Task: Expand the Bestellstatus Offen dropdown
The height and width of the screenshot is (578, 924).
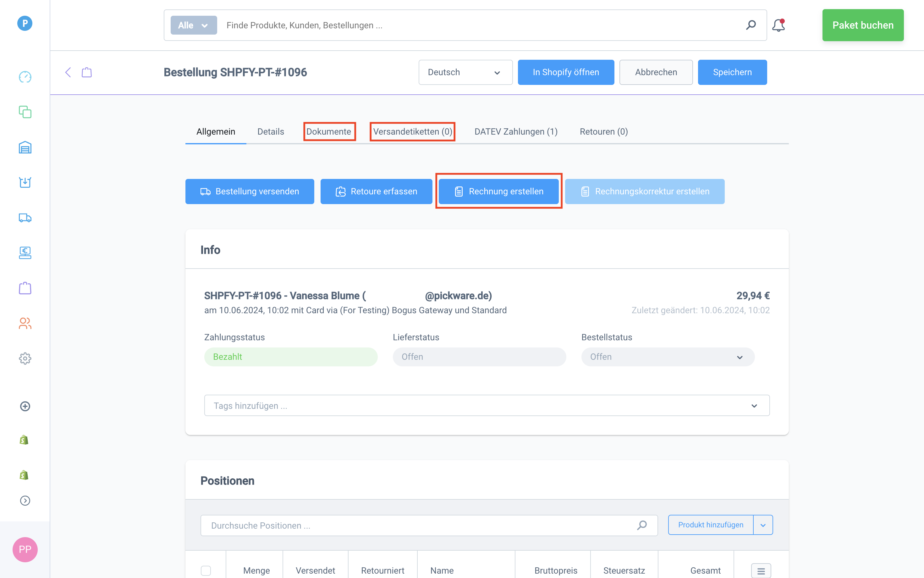Action: [x=667, y=357]
